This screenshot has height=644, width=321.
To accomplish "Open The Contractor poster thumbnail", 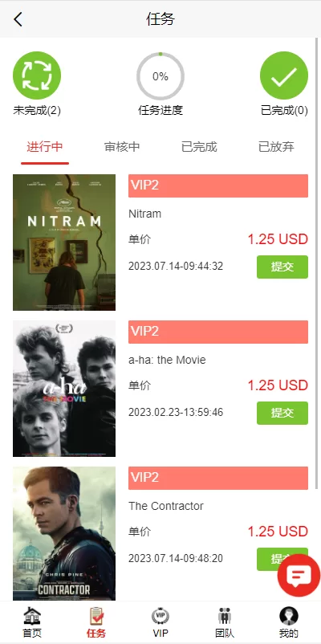I will (x=64, y=533).
